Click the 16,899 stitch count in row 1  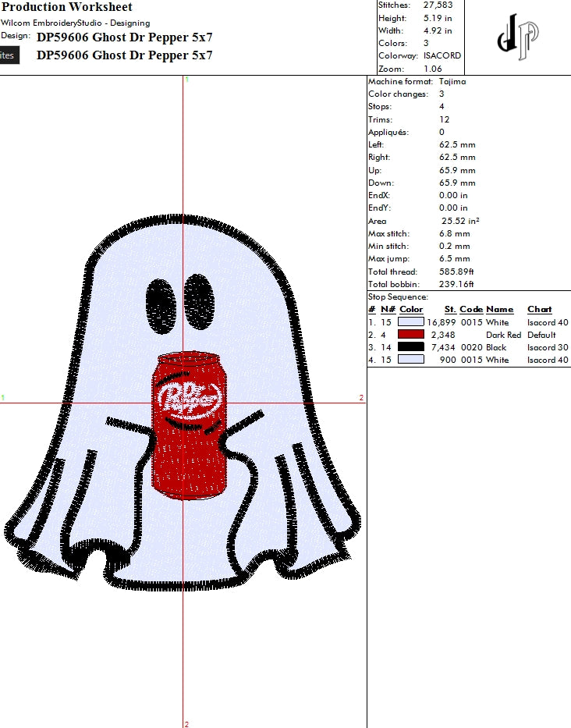tap(441, 322)
